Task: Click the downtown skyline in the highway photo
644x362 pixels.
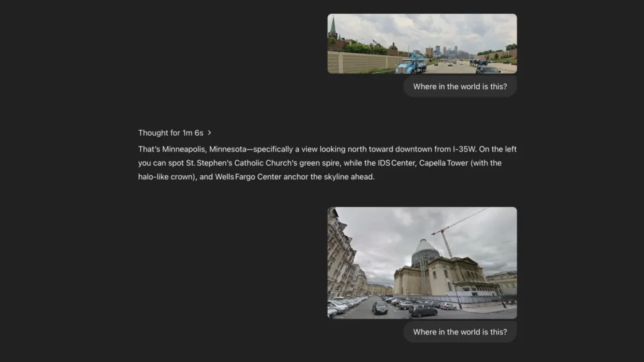Action: coord(448,50)
